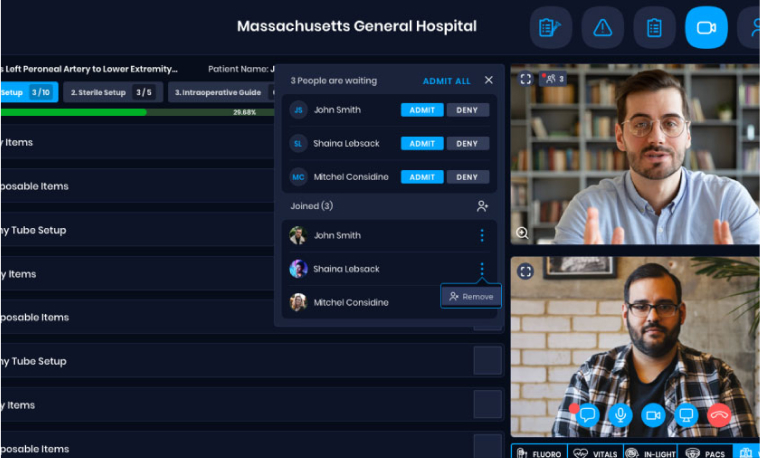Click the video camera button in top bar
The height and width of the screenshot is (458, 760).
pos(706,27)
